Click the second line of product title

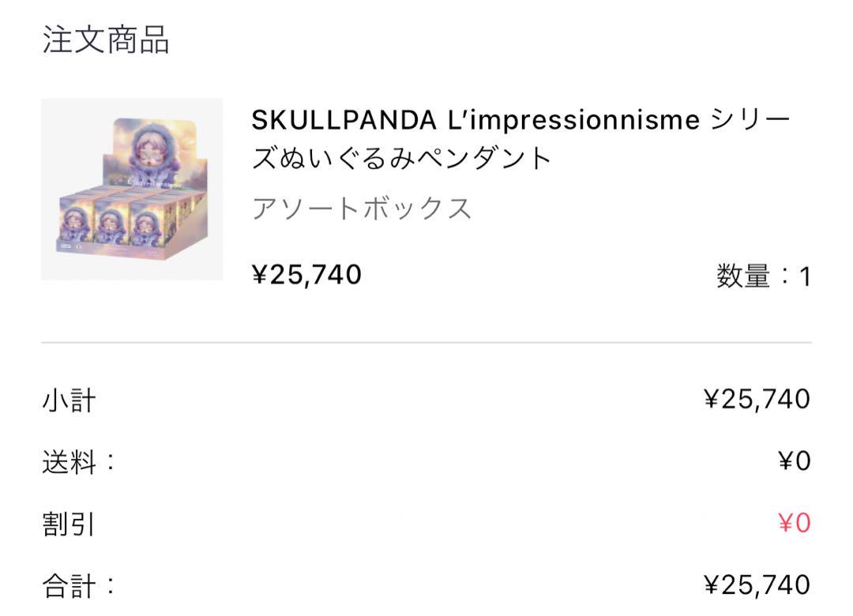pos(401,159)
